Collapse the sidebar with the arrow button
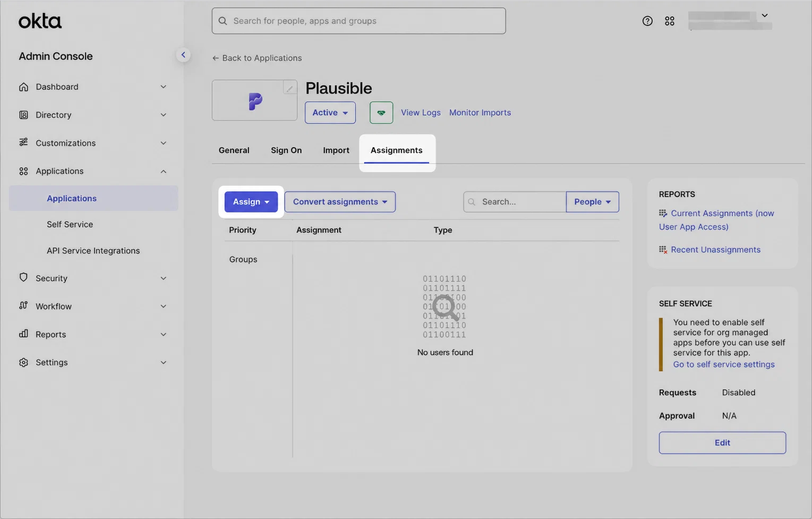 [x=183, y=55]
